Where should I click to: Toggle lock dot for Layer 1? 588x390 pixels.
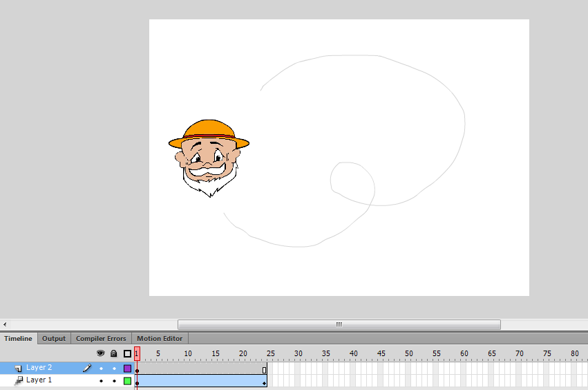pyautogui.click(x=115, y=381)
